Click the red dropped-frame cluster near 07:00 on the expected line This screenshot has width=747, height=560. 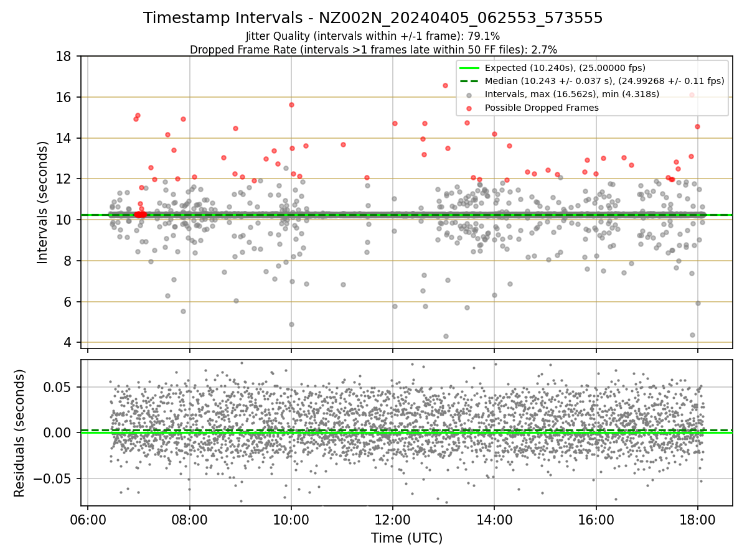pyautogui.click(x=141, y=214)
